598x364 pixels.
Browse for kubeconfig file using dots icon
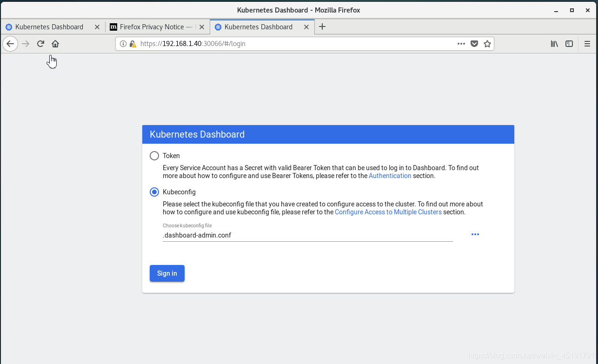[x=475, y=234]
